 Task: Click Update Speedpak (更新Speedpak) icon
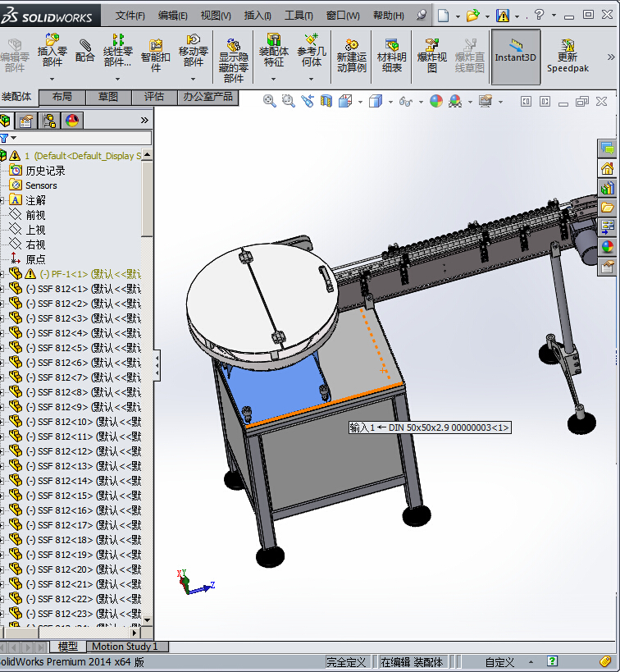568,55
